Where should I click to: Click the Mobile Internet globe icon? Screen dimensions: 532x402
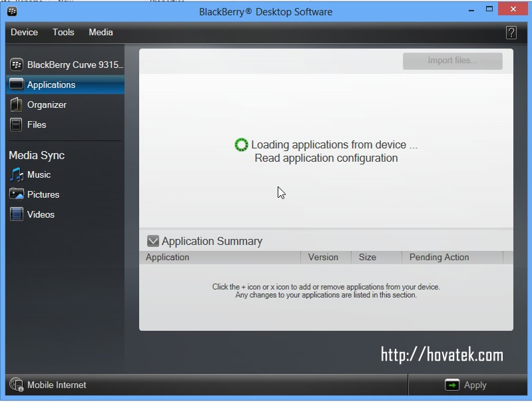[x=16, y=385]
